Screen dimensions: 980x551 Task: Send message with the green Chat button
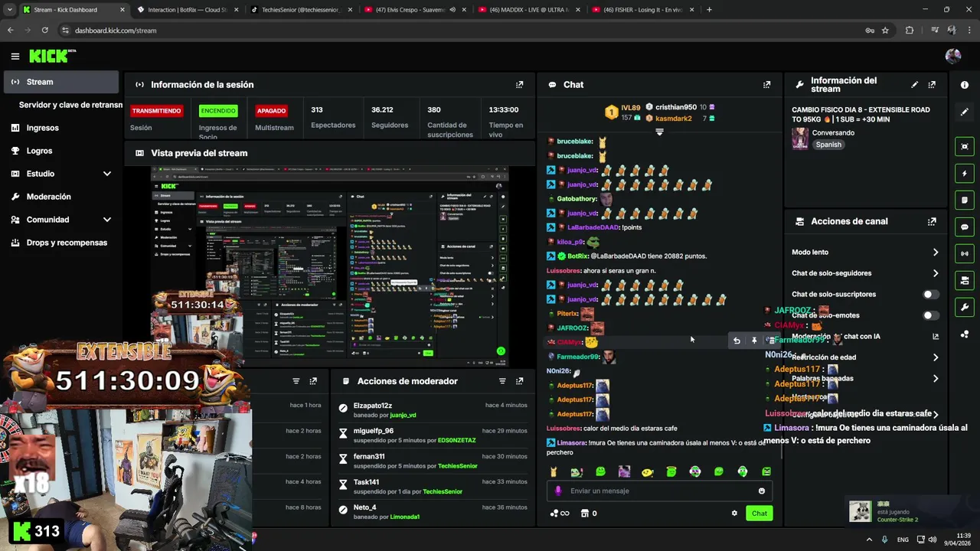(759, 514)
